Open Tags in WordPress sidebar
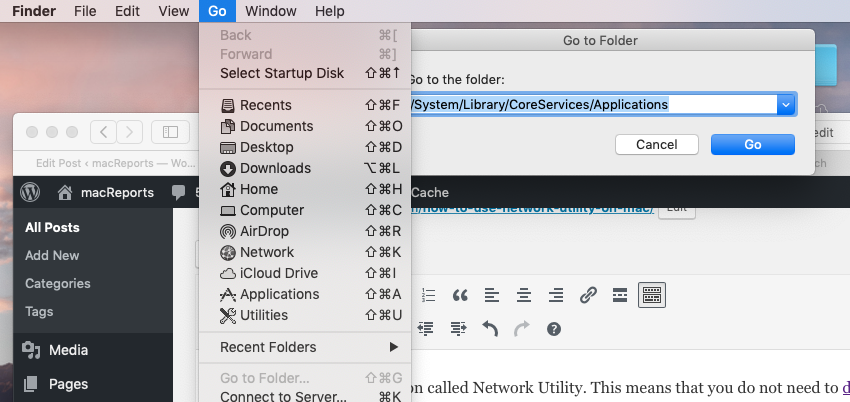 pyautogui.click(x=39, y=312)
